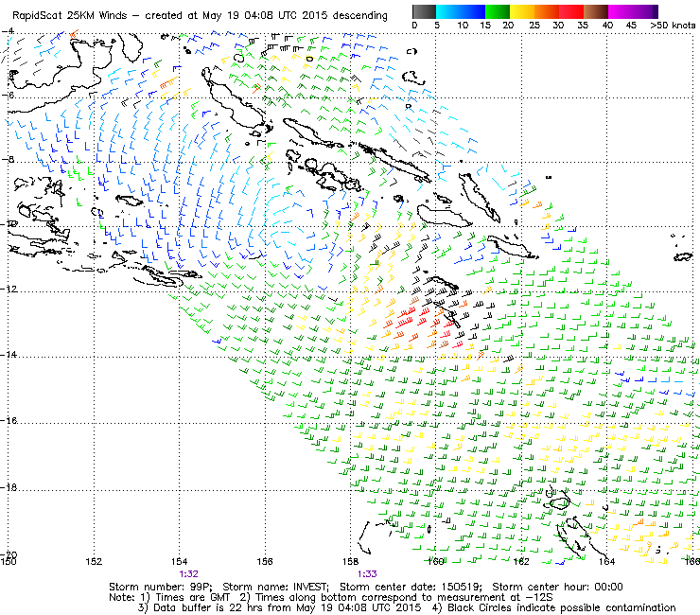The image size is (700, 615).
Task: Click the '-12' latitude axis label
Action: pyautogui.click(x=9, y=289)
